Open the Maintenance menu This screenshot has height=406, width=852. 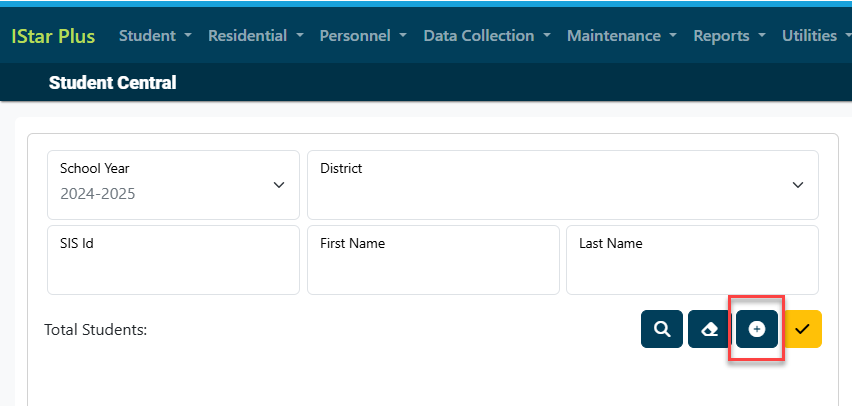tap(622, 36)
